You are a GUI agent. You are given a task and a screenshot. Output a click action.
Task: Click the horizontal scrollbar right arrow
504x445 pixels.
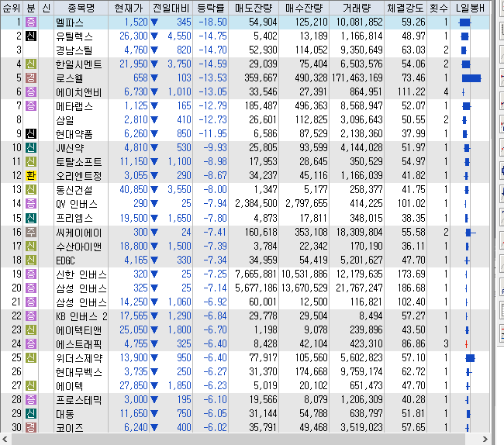tap(485, 439)
